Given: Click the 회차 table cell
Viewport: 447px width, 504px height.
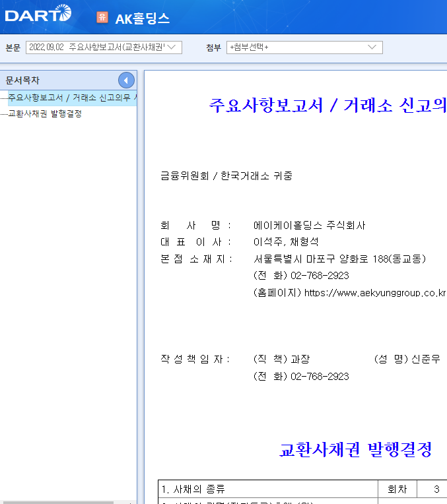Looking at the screenshot, I should 397,489.
